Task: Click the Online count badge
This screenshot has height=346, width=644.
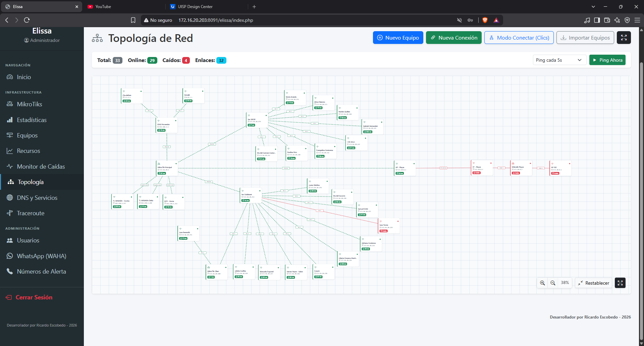Action: (x=152, y=60)
